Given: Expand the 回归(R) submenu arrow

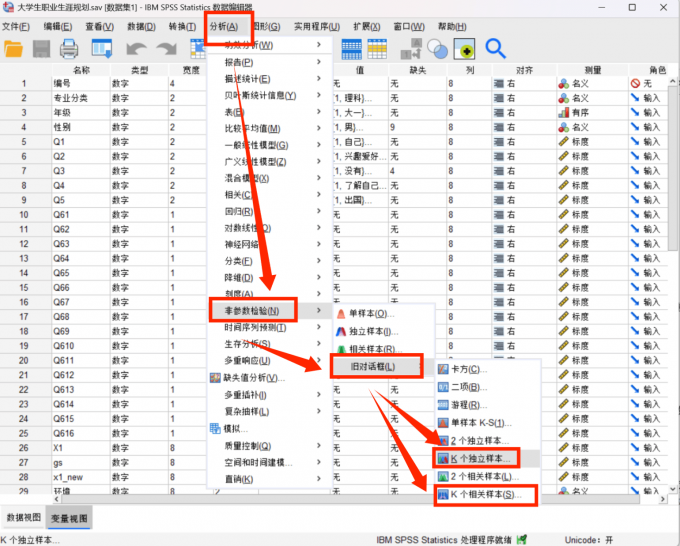Looking at the screenshot, I should pyautogui.click(x=319, y=211).
